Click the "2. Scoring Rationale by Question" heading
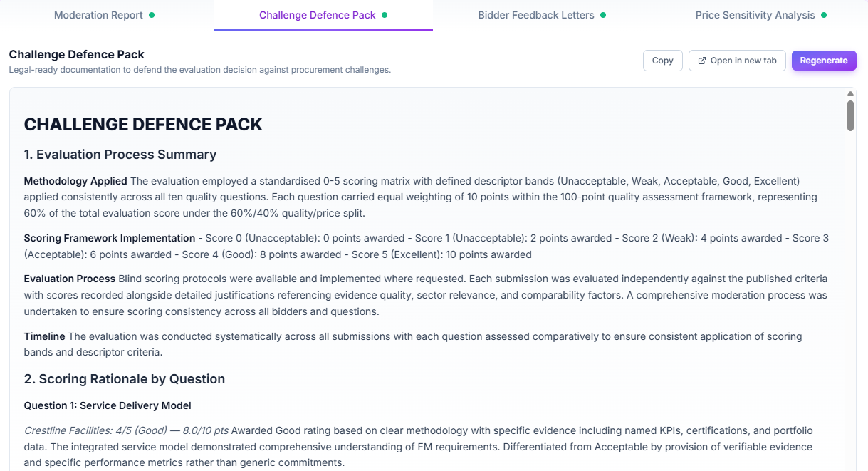The image size is (868, 471). click(x=125, y=379)
